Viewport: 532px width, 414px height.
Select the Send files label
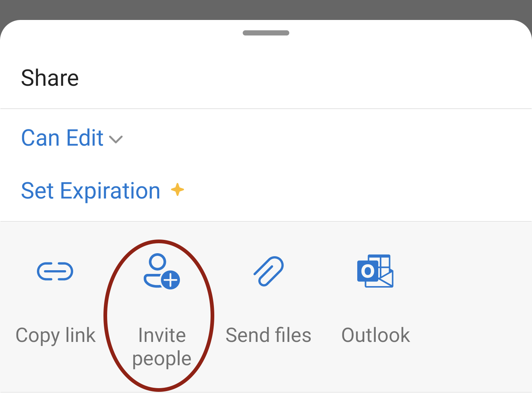coord(269,335)
